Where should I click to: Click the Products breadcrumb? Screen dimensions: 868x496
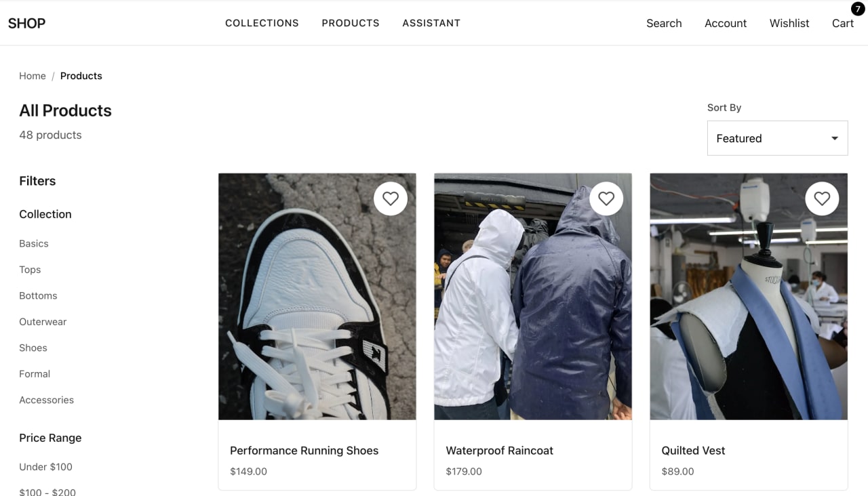tap(81, 76)
